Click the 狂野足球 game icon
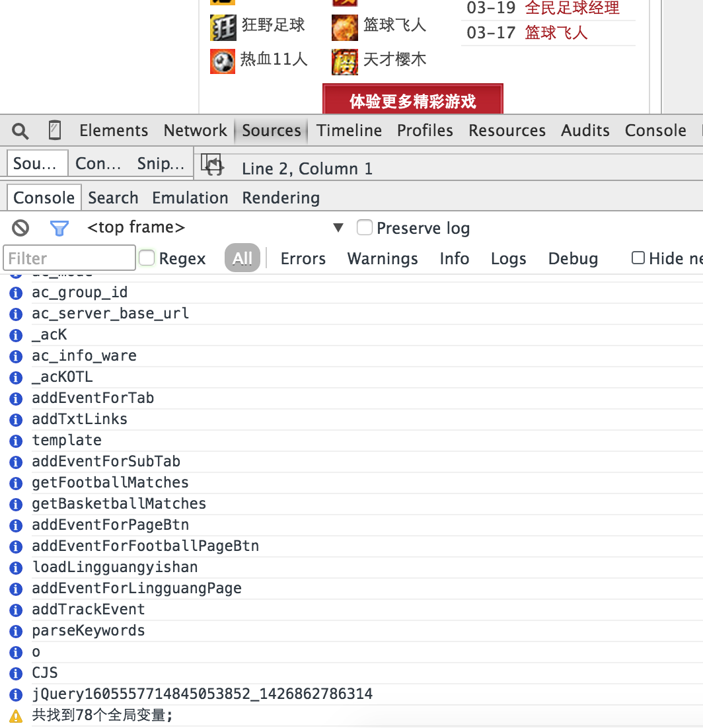 click(223, 27)
